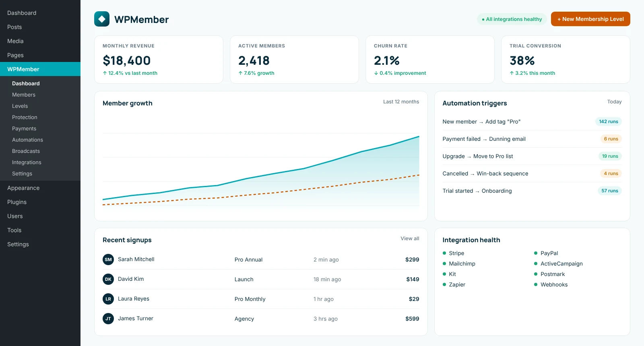Open the Integrations submenu

click(x=40, y=162)
